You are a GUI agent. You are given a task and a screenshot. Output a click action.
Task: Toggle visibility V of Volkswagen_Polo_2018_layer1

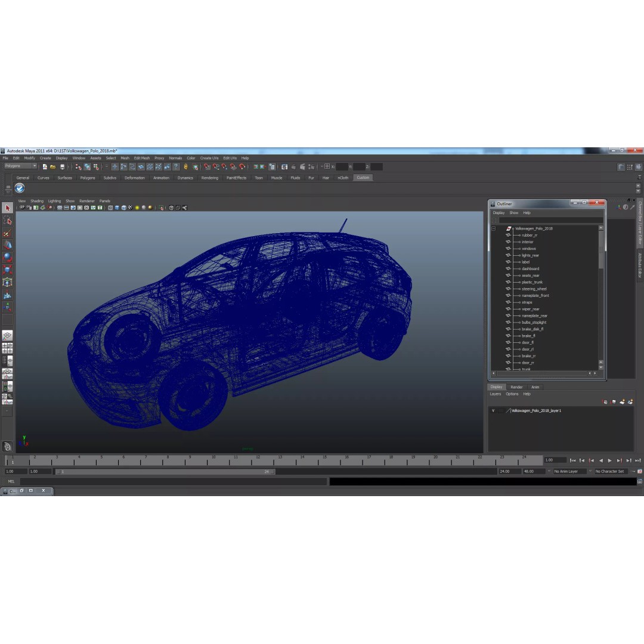pyautogui.click(x=493, y=411)
